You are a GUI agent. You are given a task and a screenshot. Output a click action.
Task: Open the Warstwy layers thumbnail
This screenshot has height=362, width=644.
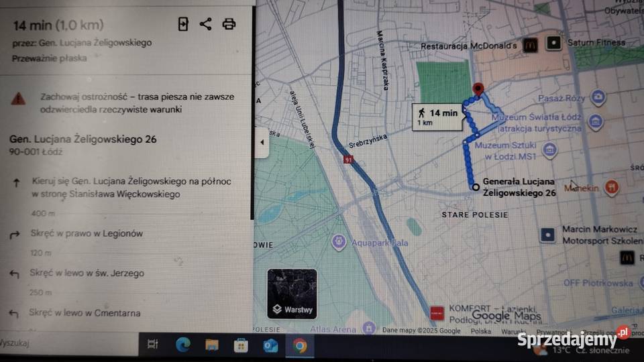(x=292, y=294)
